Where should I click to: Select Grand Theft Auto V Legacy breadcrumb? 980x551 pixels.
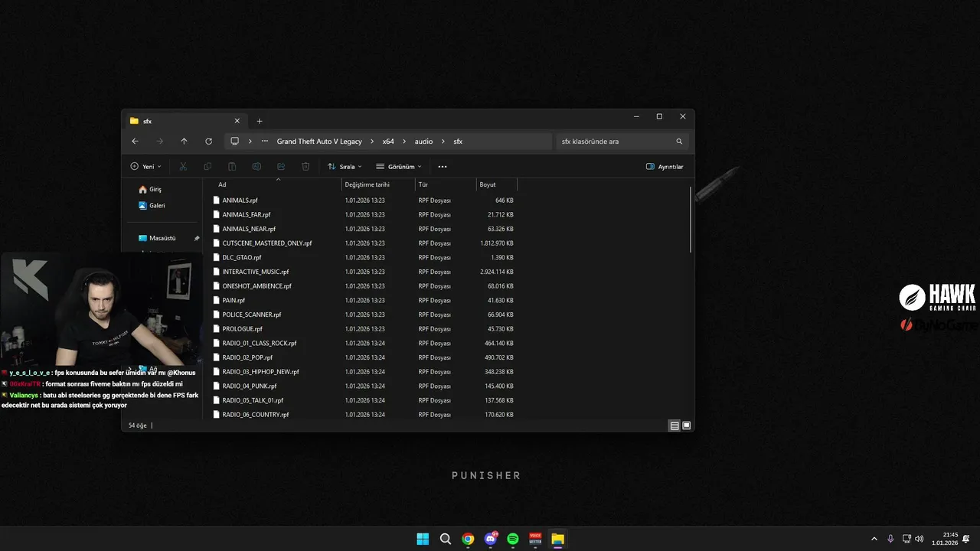click(319, 142)
